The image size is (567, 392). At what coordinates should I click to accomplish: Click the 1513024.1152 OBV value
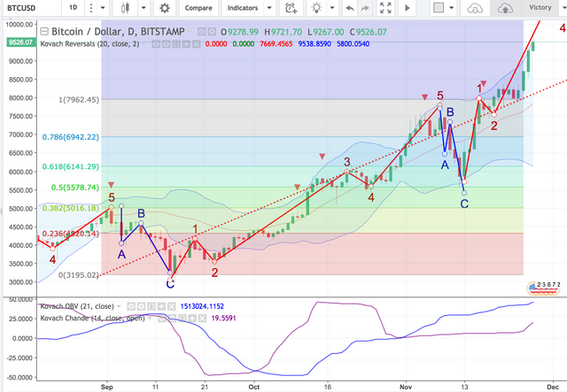202,306
